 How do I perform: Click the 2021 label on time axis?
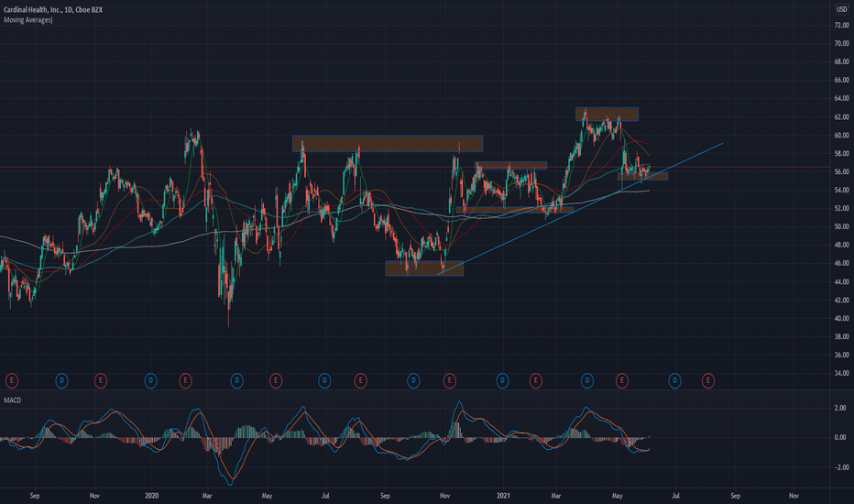pyautogui.click(x=503, y=496)
